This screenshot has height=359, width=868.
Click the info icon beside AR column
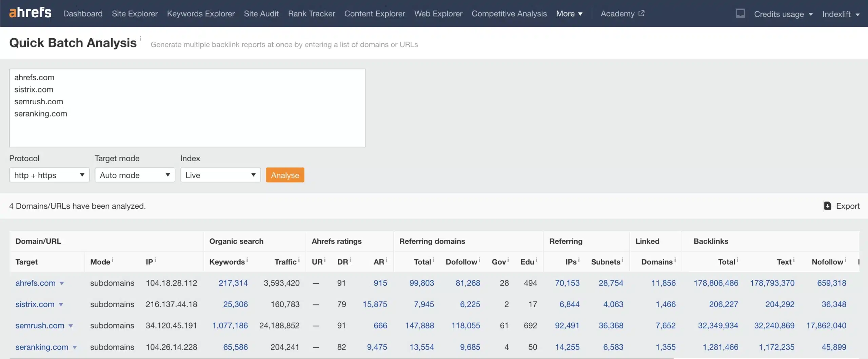(387, 260)
